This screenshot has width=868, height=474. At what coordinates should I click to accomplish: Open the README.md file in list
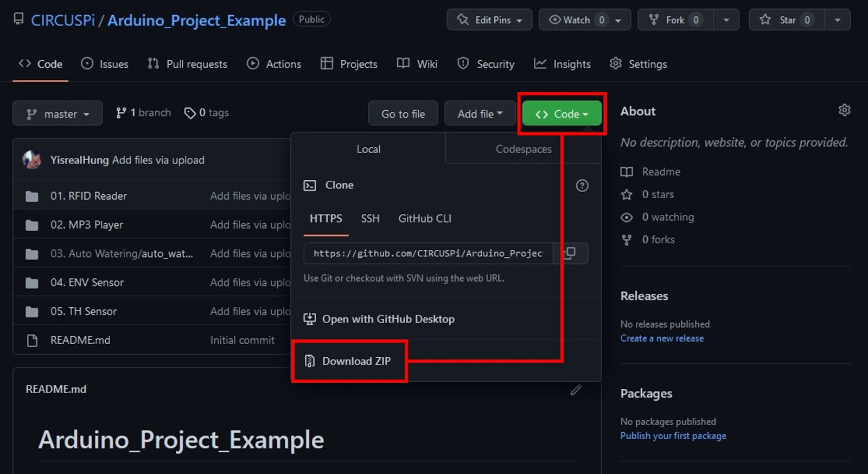pos(80,340)
